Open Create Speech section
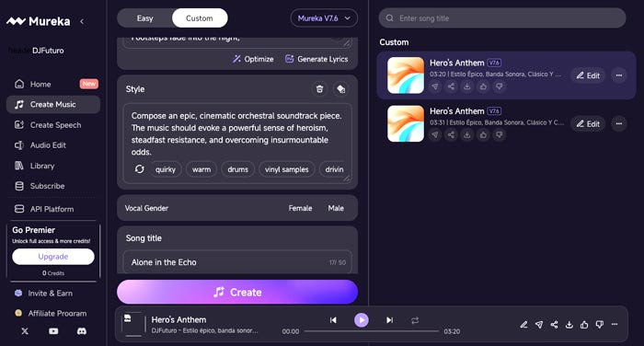The image size is (644, 346). (x=53, y=125)
